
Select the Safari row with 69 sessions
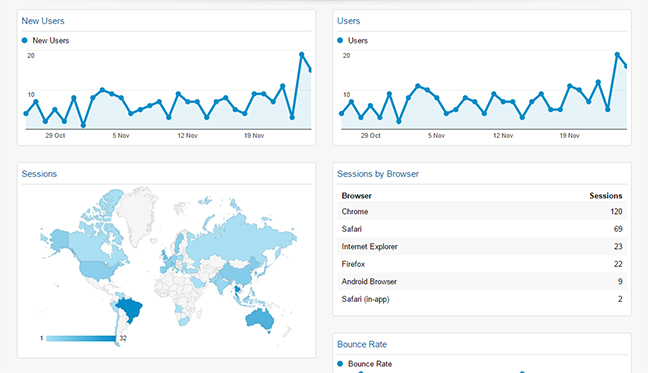(x=482, y=229)
